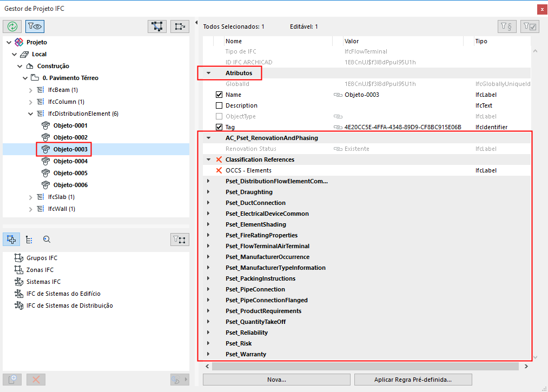Check the Description attribute checkbox
Screen dimensions: 548x392
(219, 105)
